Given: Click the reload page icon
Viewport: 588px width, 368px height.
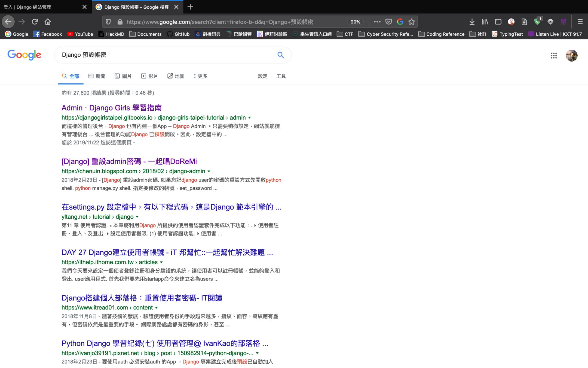Looking at the screenshot, I should (x=35, y=22).
